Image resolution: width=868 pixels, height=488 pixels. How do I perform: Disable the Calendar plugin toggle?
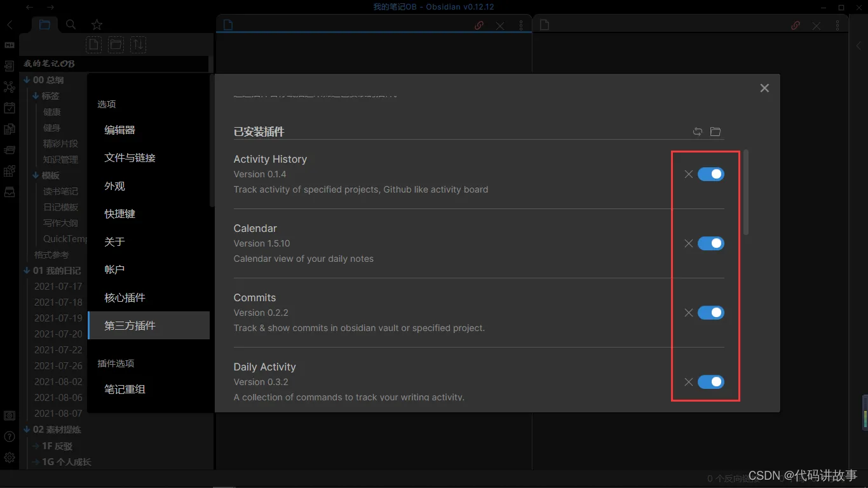[x=711, y=243]
